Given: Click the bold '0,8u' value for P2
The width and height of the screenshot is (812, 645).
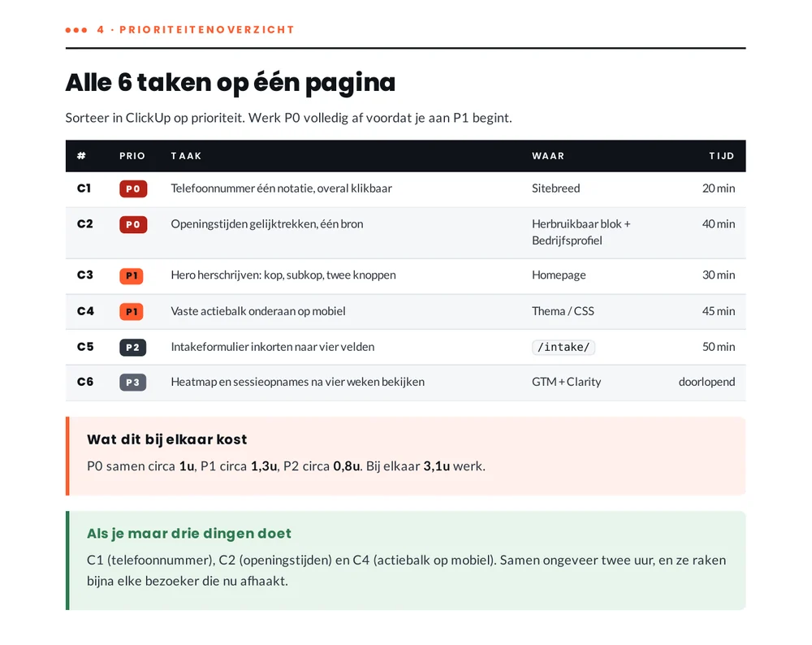Looking at the screenshot, I should coord(347,466).
